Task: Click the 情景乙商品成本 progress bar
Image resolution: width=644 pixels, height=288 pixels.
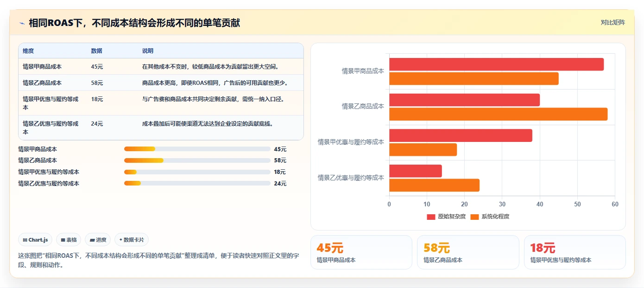Action: [197, 160]
